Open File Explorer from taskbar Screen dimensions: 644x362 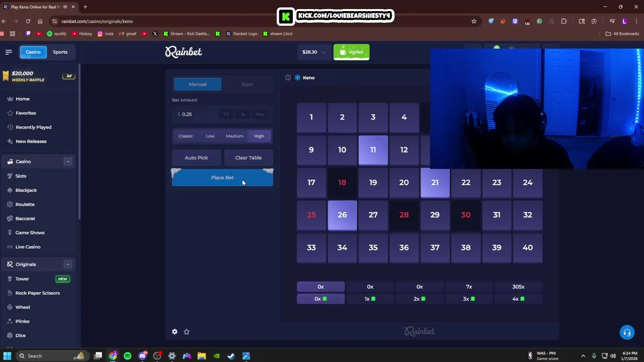click(x=201, y=356)
